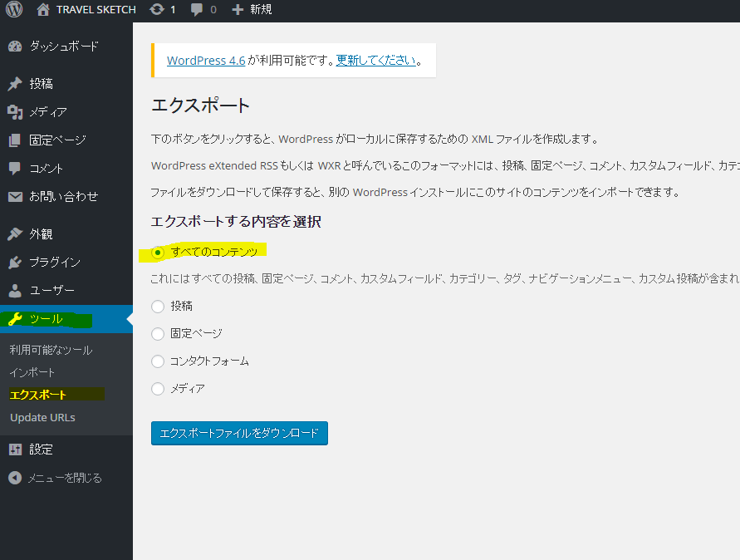Follow the WordPress 4.6 link
740x560 pixels.
point(206,61)
